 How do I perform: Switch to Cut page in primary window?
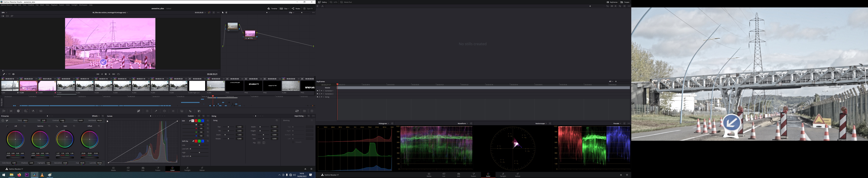point(128,169)
